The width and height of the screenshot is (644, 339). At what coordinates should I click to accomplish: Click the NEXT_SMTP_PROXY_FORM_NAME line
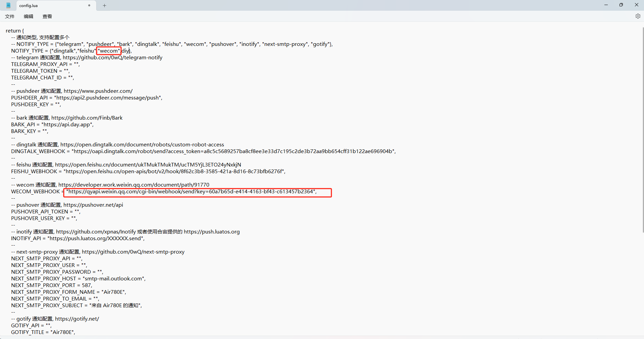click(68, 292)
